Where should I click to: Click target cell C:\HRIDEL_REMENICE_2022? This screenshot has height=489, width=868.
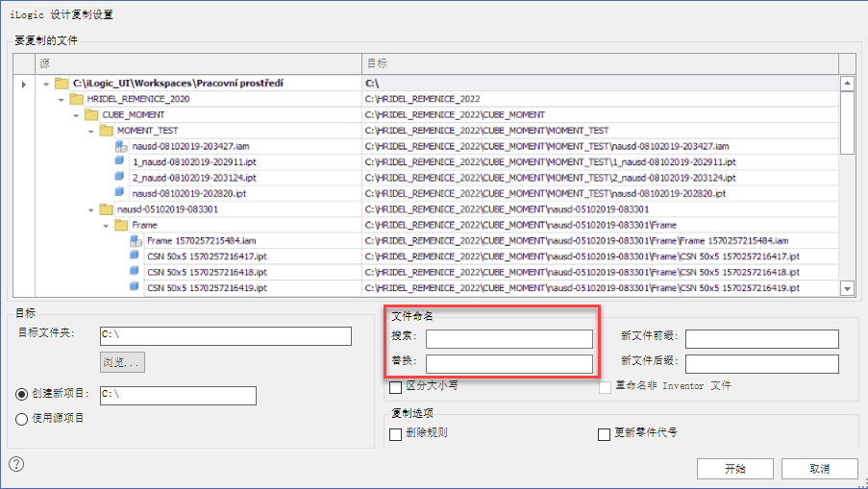[x=601, y=99]
